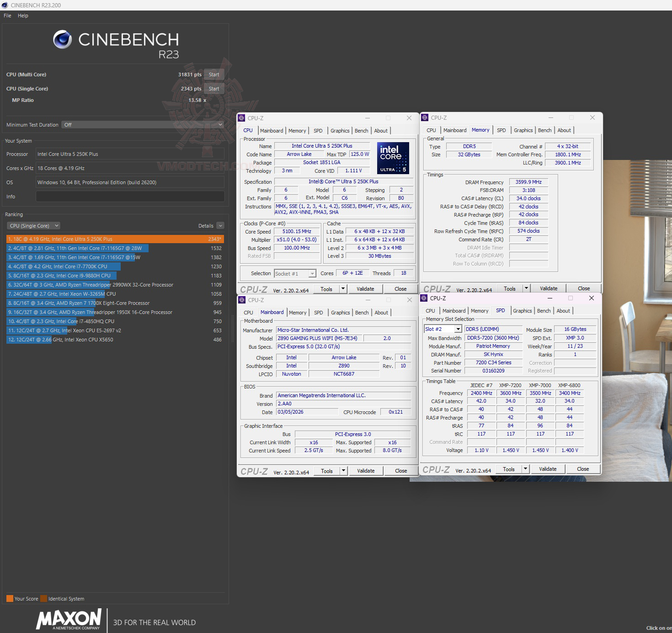Click Validate in CPU-Z SPD window

click(x=548, y=469)
